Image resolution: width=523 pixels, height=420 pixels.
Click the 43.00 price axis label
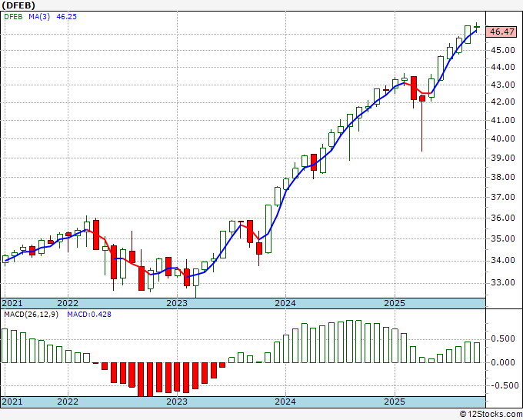tap(503, 85)
